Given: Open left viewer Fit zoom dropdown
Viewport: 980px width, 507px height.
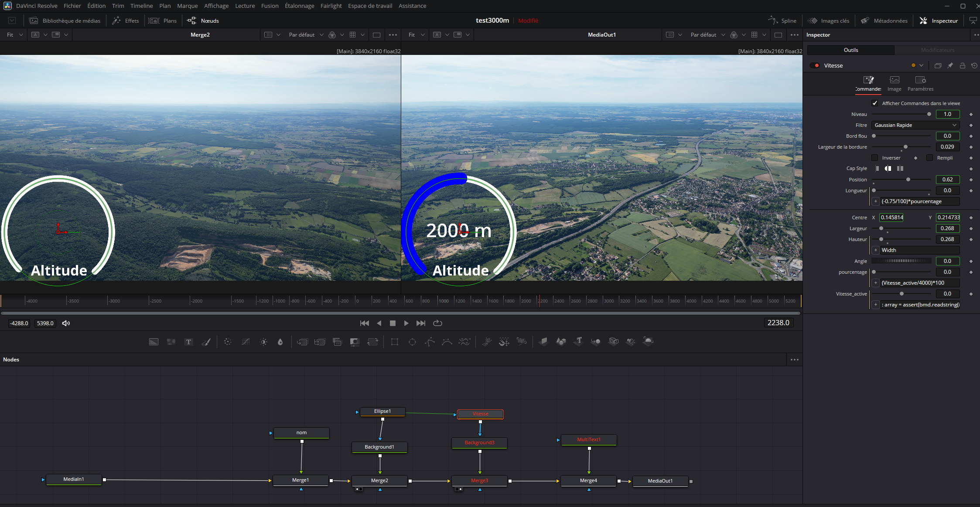Looking at the screenshot, I should (x=14, y=35).
